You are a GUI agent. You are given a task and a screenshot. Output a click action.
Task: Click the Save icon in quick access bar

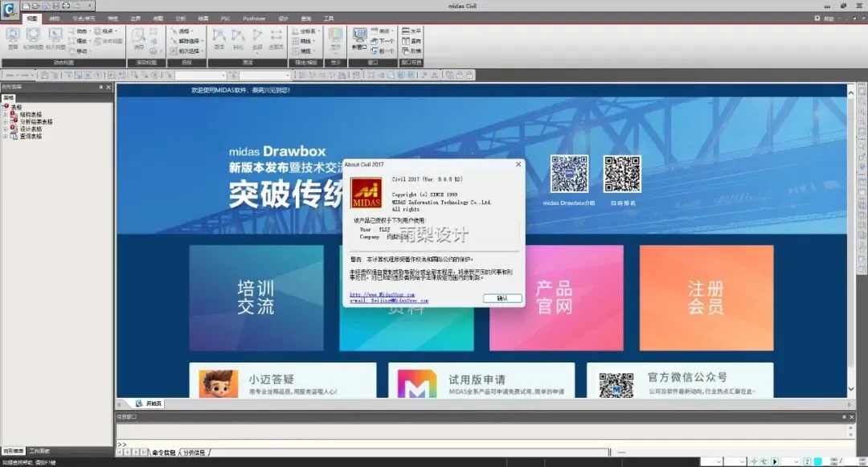[x=56, y=6]
